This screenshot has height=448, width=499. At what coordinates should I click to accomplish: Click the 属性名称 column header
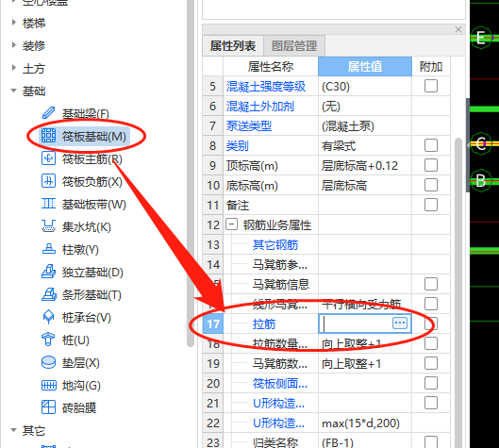(271, 67)
